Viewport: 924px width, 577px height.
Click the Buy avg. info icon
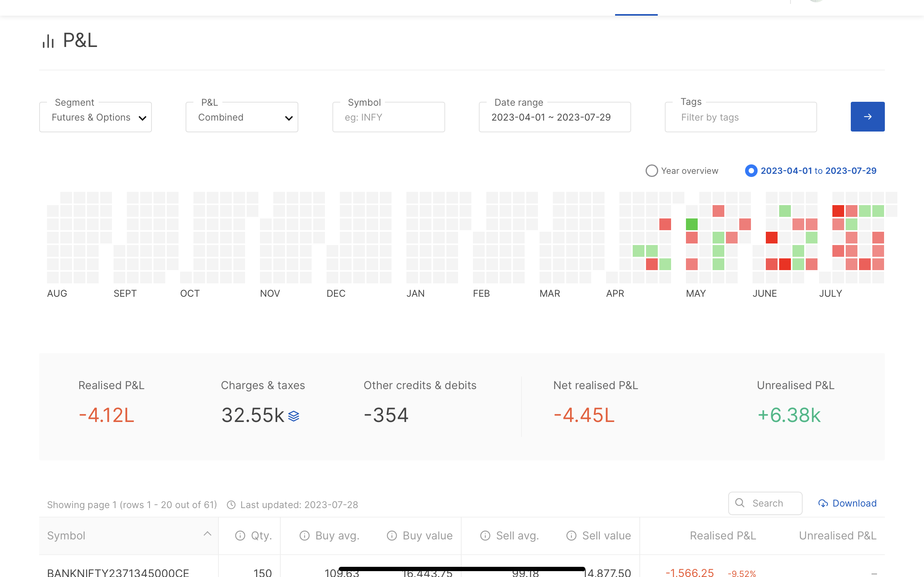(x=305, y=536)
